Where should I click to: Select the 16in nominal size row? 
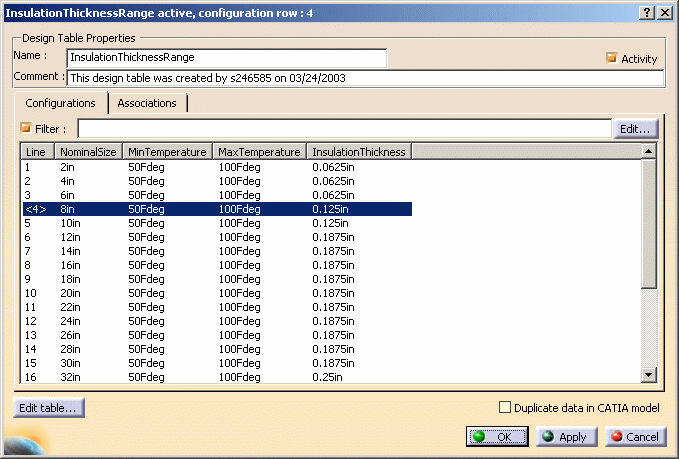217,265
